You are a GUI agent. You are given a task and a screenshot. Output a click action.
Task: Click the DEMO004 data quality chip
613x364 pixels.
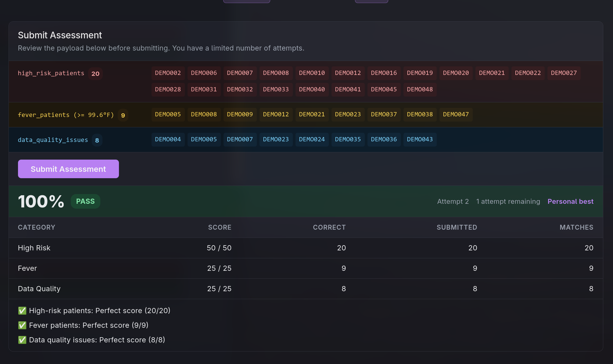tap(168, 140)
